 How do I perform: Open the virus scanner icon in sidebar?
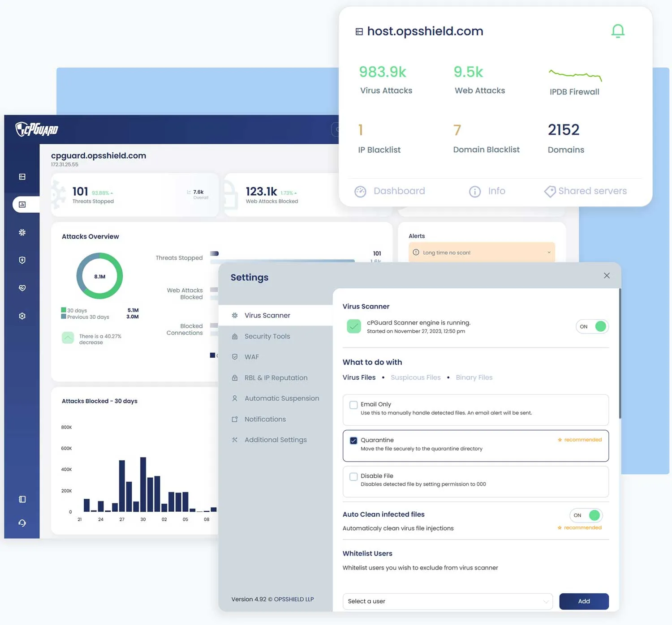(22, 232)
